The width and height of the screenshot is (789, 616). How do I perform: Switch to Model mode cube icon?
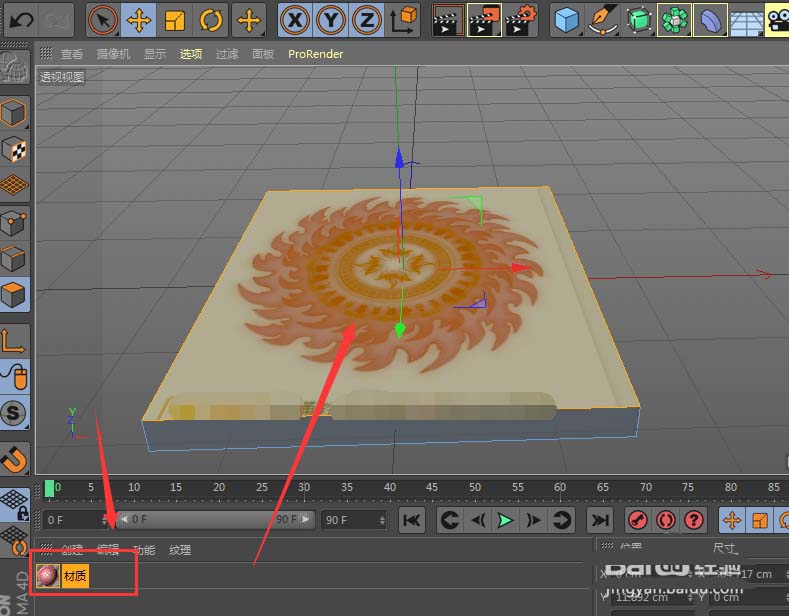click(x=15, y=113)
